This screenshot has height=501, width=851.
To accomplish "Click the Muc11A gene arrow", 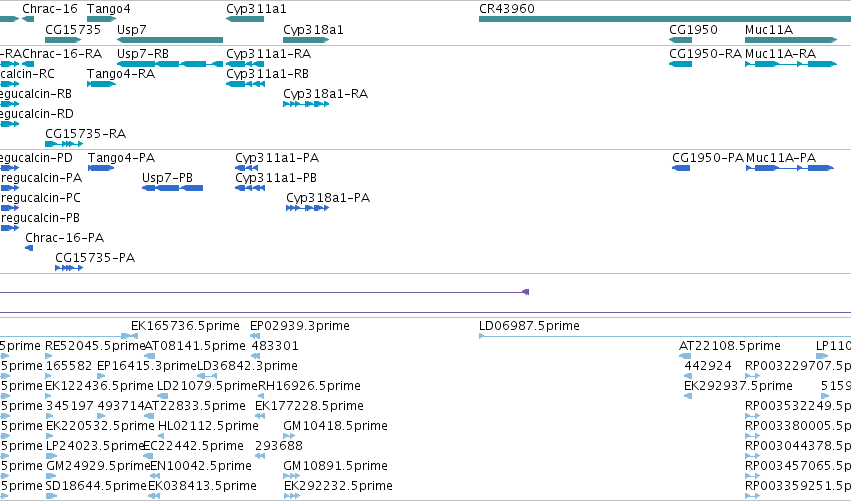I will pyautogui.click(x=791, y=40).
